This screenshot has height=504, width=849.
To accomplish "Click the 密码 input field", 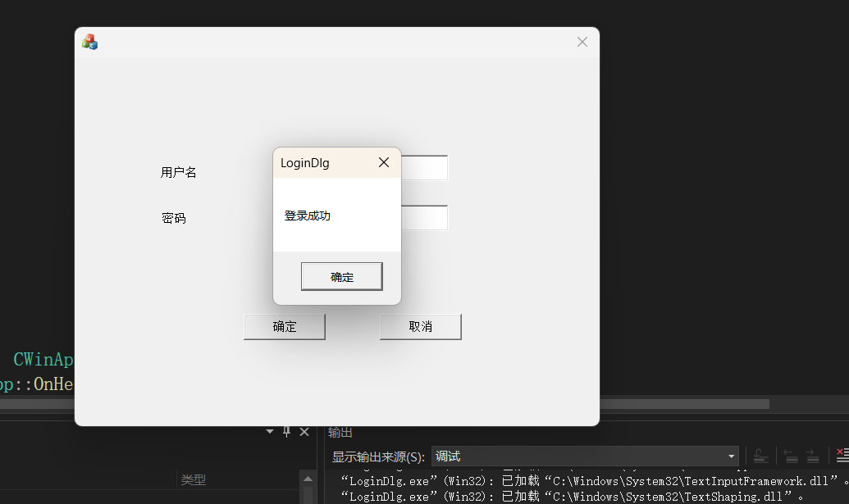I will [x=425, y=217].
